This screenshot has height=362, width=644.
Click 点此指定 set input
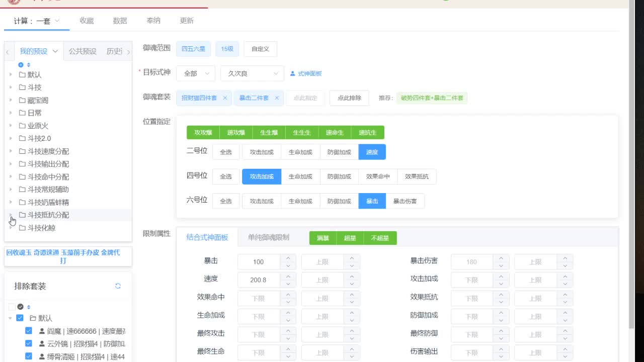[305, 98]
